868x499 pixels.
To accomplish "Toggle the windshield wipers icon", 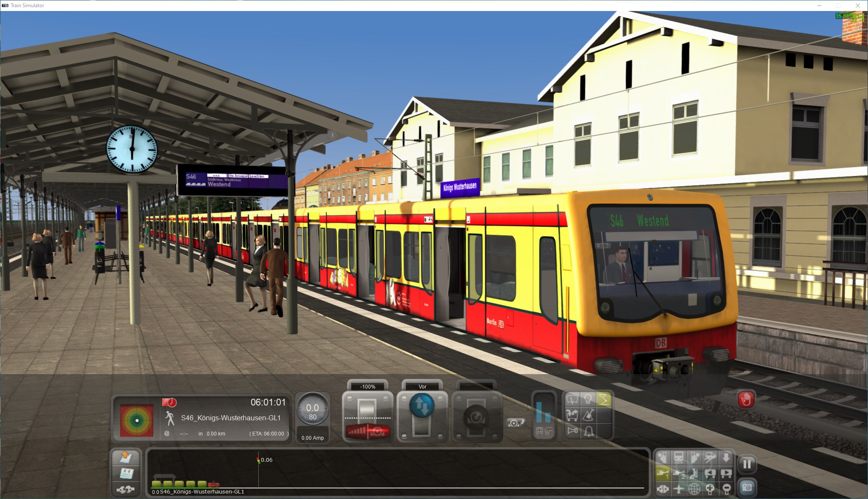I will pyautogui.click(x=572, y=399).
